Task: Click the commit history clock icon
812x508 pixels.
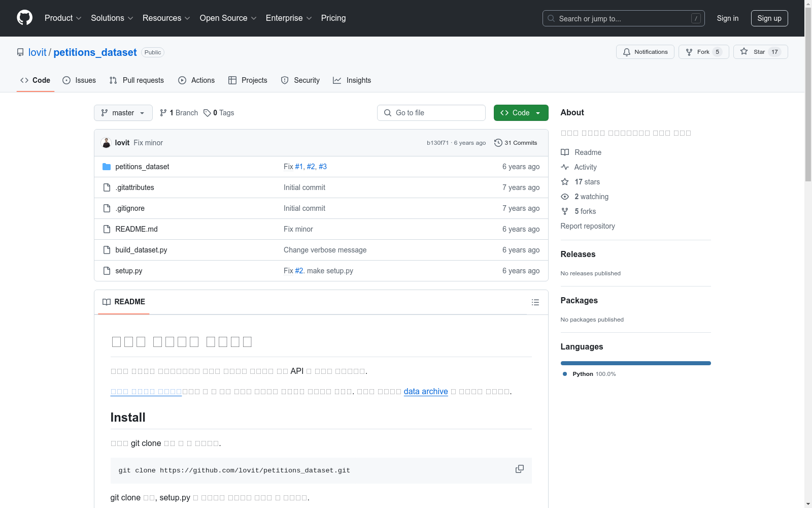Action: [x=498, y=143]
